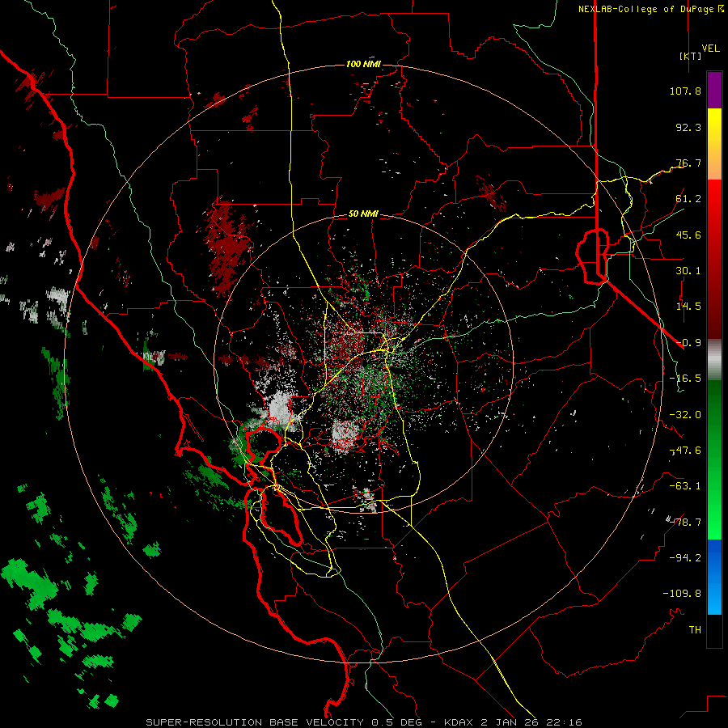The width and height of the screenshot is (728, 728).
Task: Select the 92.3 legend value
Action: (688, 127)
